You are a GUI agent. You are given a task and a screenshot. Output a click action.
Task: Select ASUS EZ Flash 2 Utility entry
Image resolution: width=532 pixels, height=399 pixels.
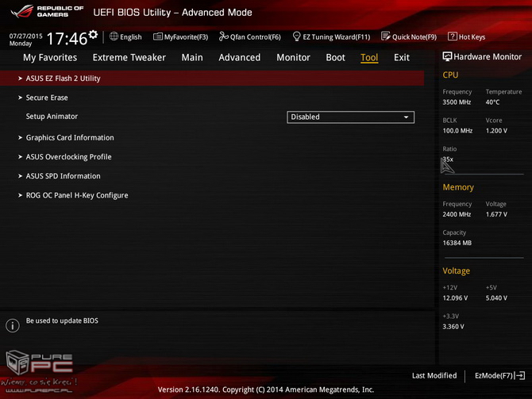(212, 79)
